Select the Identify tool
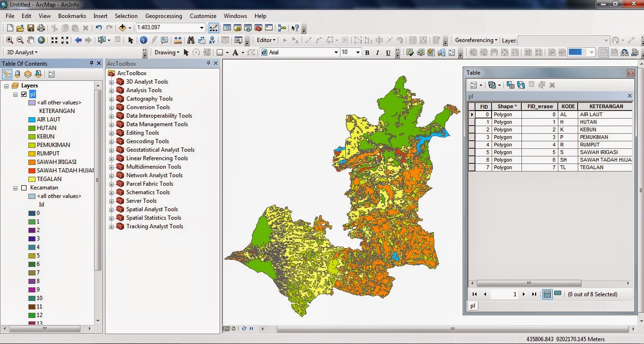 pyautogui.click(x=144, y=40)
